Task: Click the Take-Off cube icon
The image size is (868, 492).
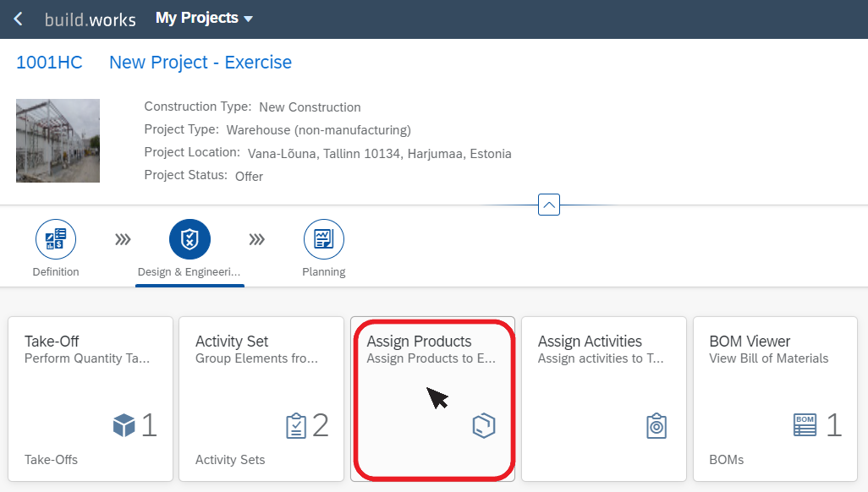Action: (124, 425)
